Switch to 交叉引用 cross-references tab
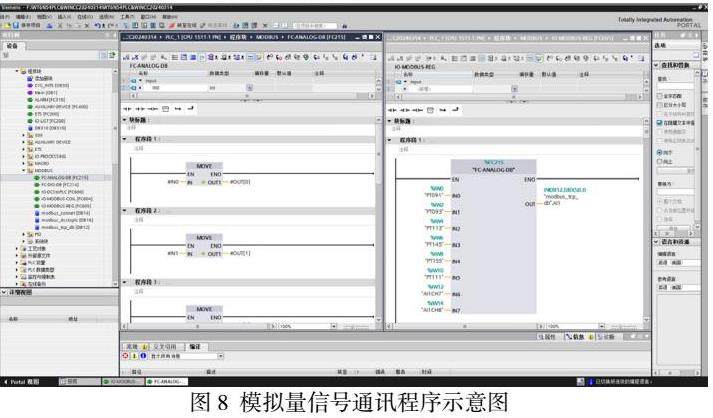This screenshot has width=713, height=418. click(x=165, y=347)
